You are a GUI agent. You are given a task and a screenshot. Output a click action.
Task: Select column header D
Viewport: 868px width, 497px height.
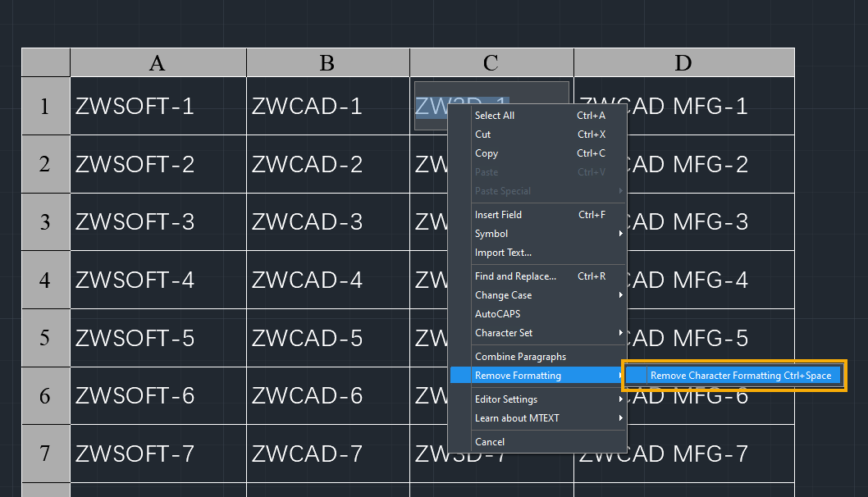[x=684, y=62]
